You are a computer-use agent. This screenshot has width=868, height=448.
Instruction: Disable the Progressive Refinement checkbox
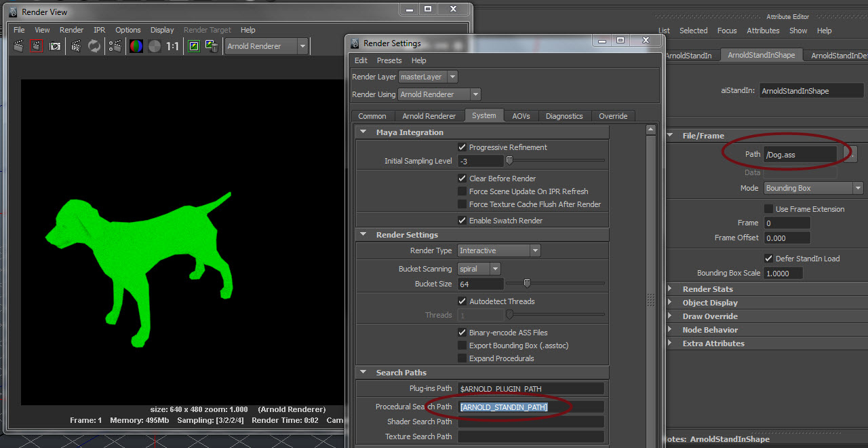coord(462,147)
